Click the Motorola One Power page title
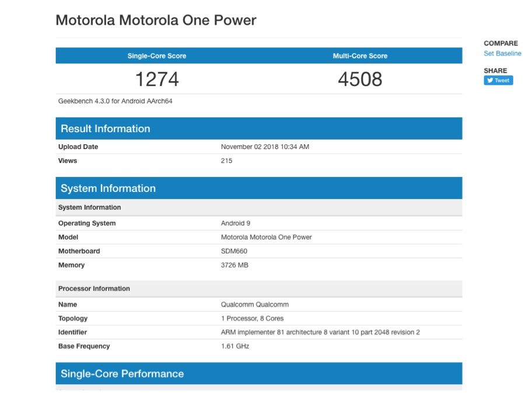 (156, 20)
